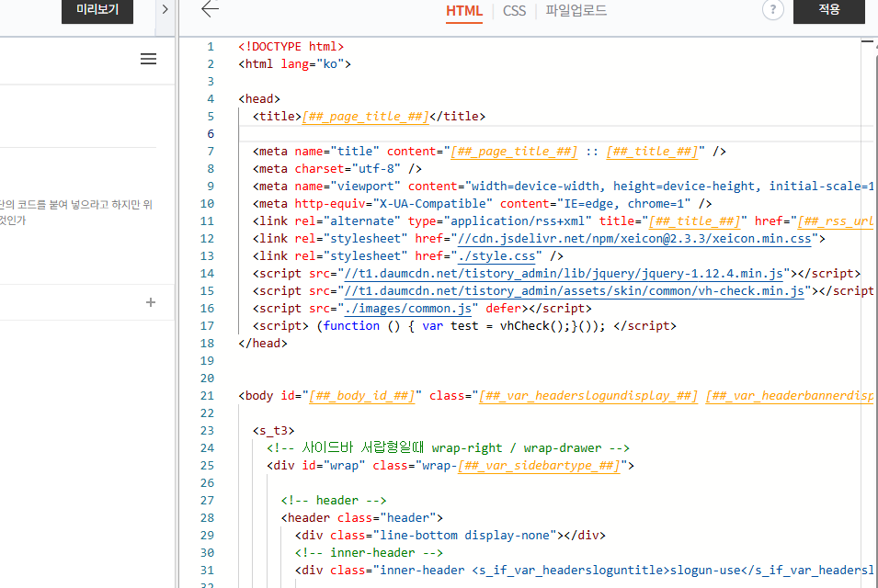Screen dimensions: 878x588
Task: Click the </head> closing tag
Action: point(263,344)
